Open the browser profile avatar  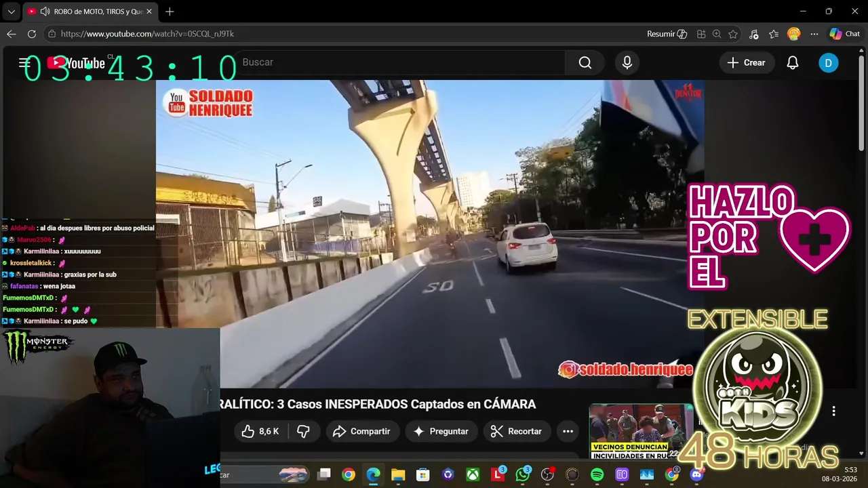(794, 34)
